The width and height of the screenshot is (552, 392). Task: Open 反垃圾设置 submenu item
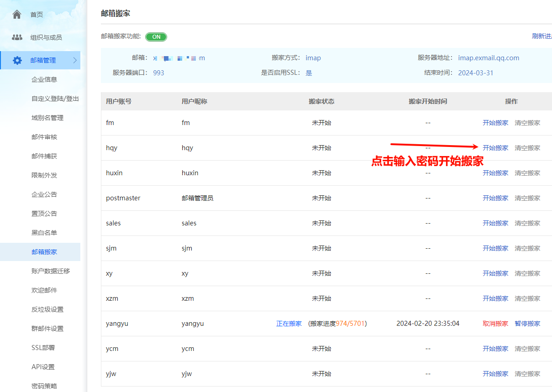(x=47, y=309)
